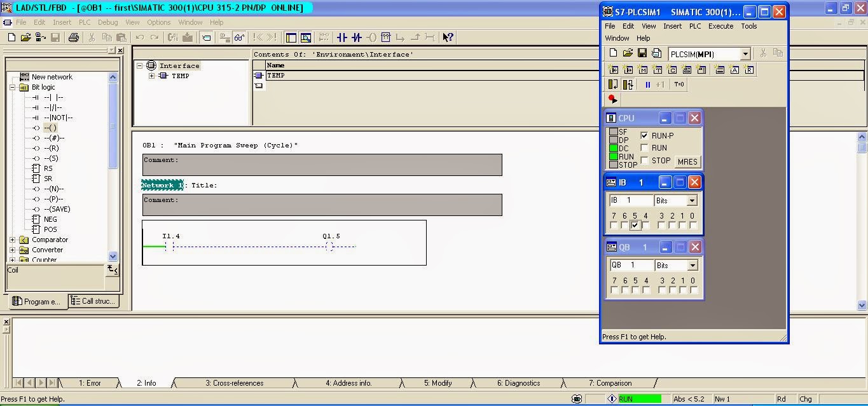Open Debug menu in LAD/STL/FBD
Image resolution: width=868 pixels, height=406 pixels.
point(107,22)
